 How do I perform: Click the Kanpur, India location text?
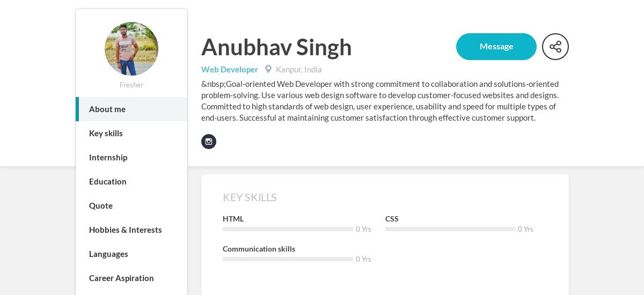tap(299, 69)
